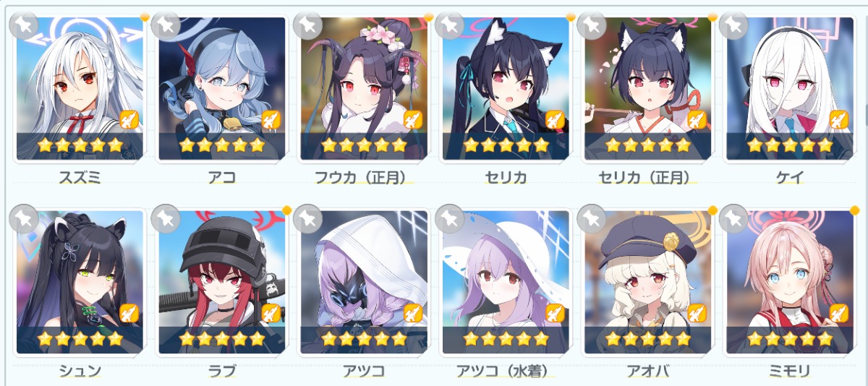
Task: Click the pin icon on シュン's card
Action: pos(24,218)
